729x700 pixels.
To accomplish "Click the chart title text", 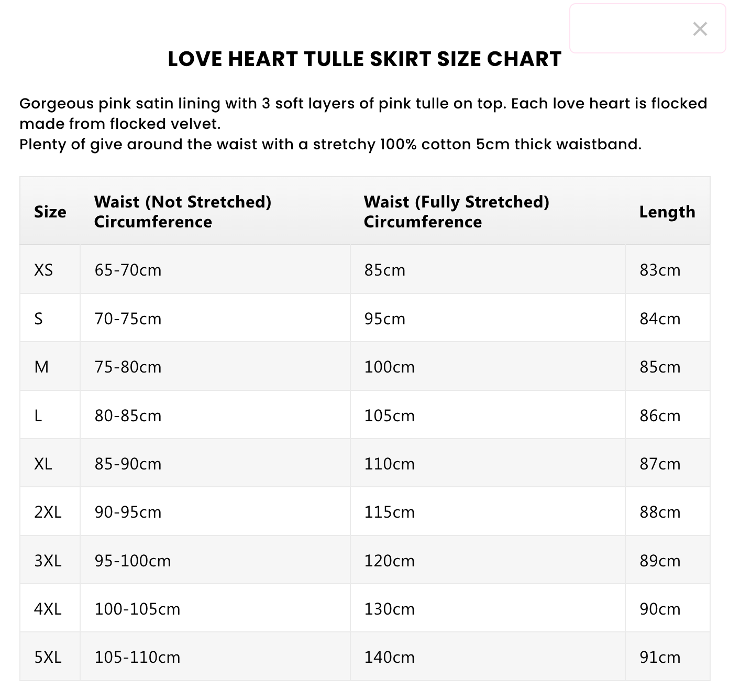I will pos(364,59).
